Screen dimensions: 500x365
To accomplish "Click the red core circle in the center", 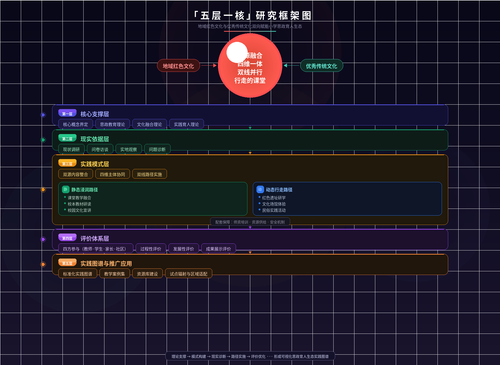I will point(250,65).
